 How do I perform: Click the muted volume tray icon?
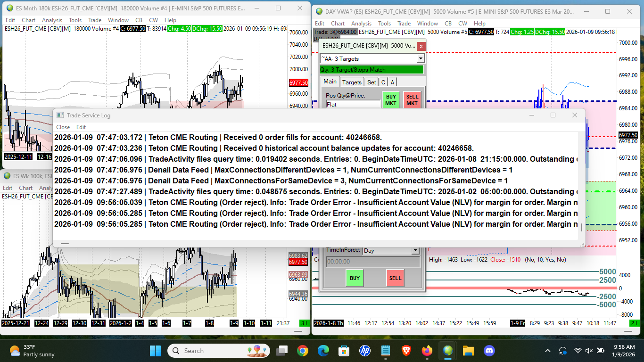pos(589,351)
